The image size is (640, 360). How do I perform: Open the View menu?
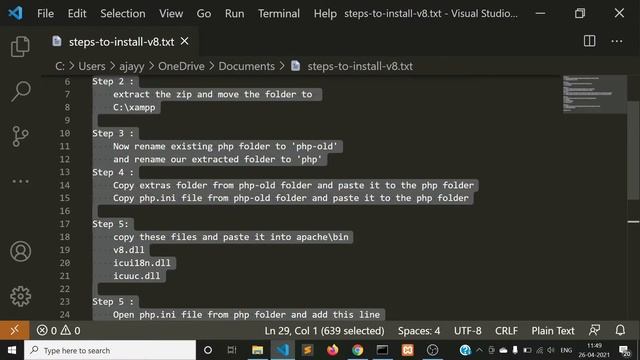171,13
